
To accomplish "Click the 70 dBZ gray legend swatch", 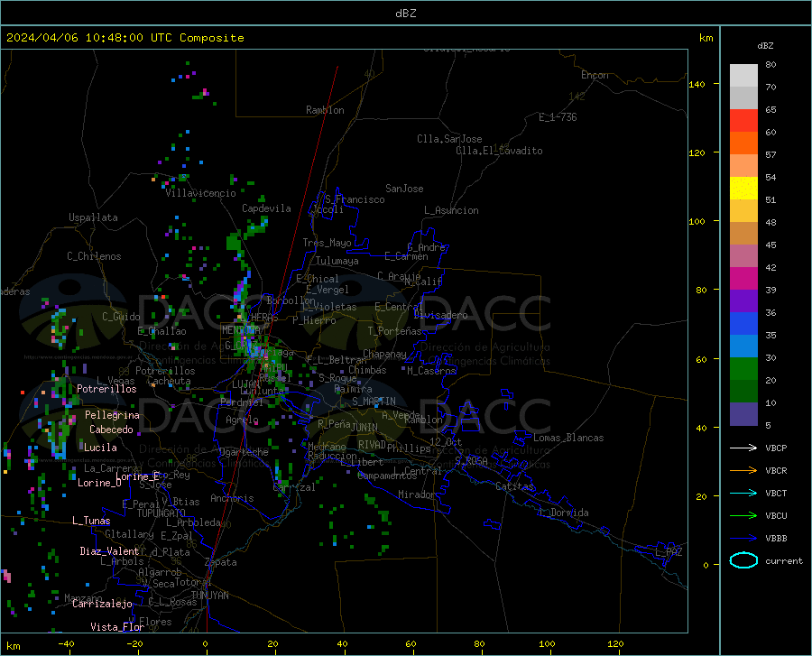I will pos(743,97).
